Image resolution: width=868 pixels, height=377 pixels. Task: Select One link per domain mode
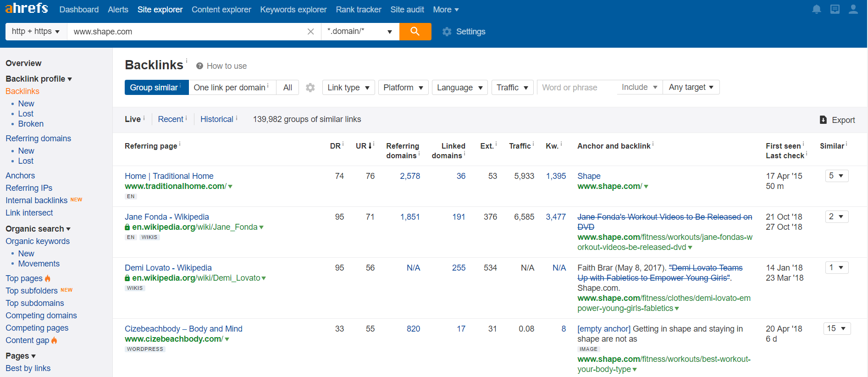click(x=232, y=88)
